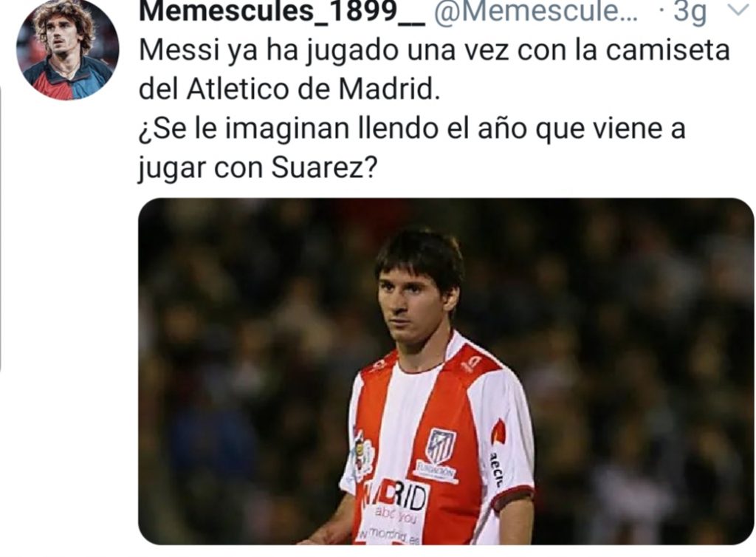Click the text "del Atletico de Madrid."
This screenshot has width=756, height=557.
click(289, 89)
